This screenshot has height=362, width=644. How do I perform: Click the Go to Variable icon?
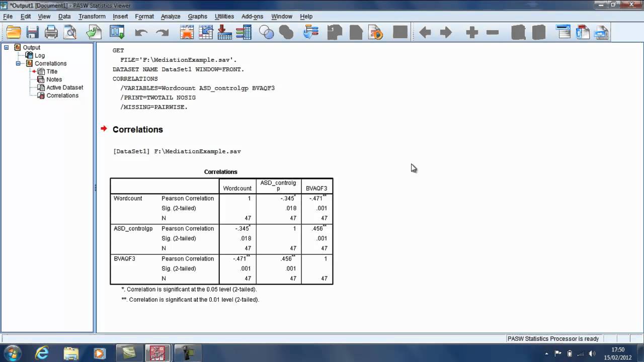pyautogui.click(x=224, y=33)
